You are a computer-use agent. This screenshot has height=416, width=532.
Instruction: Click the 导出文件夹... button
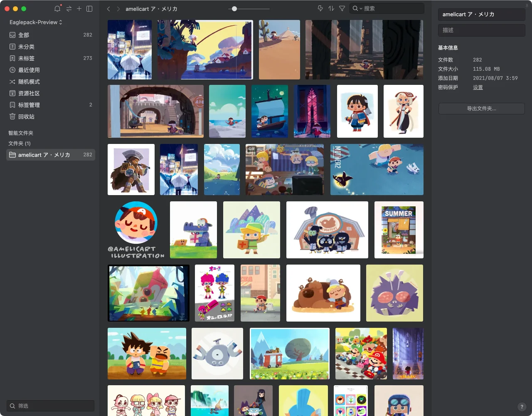(x=481, y=109)
